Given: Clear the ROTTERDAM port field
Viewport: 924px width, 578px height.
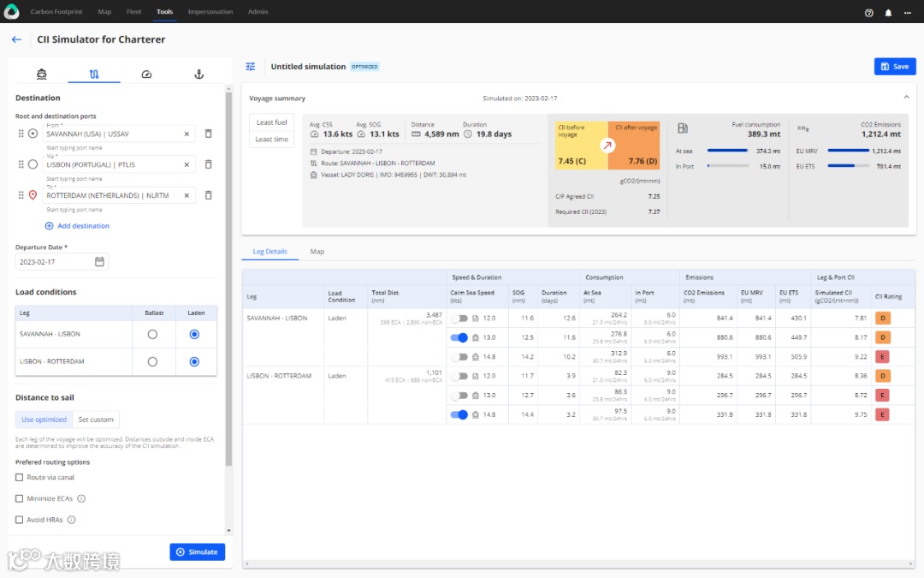Looking at the screenshot, I should [x=187, y=195].
